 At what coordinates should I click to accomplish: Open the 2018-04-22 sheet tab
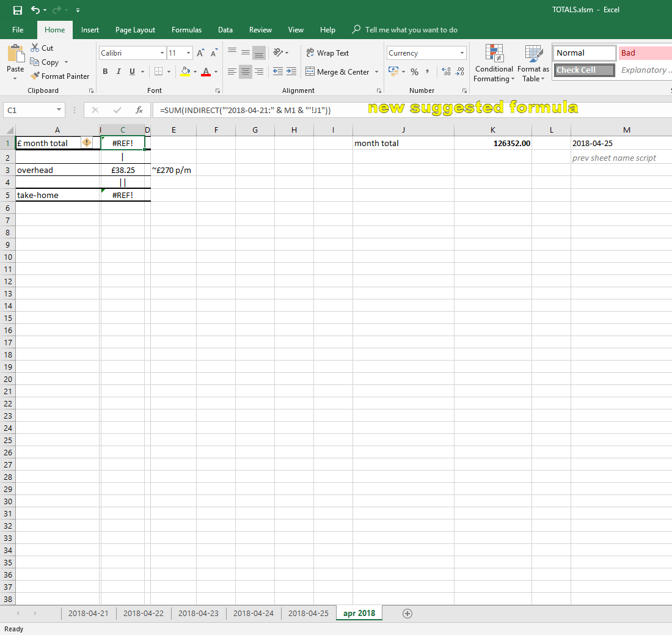143,613
